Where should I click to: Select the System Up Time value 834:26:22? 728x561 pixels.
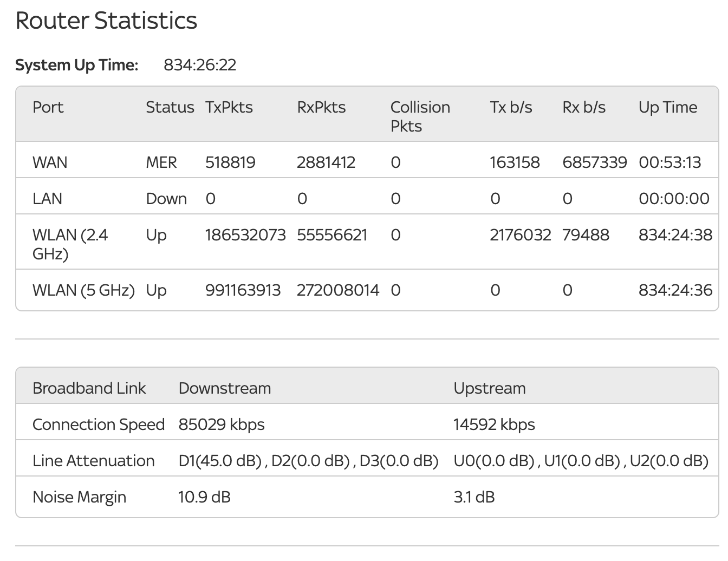(x=200, y=66)
